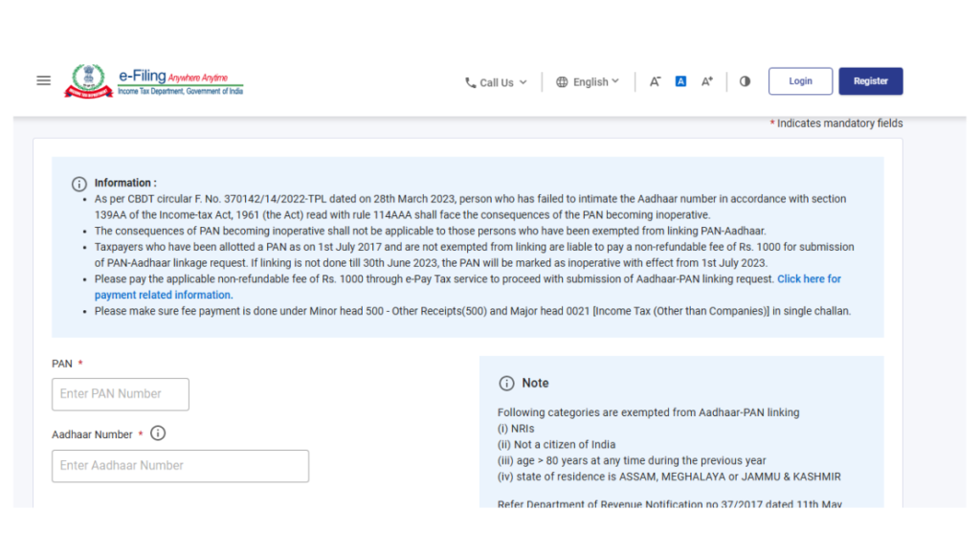Click the Login button

pos(800,80)
